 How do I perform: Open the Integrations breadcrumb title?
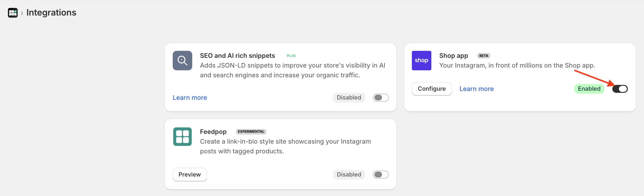click(51, 12)
